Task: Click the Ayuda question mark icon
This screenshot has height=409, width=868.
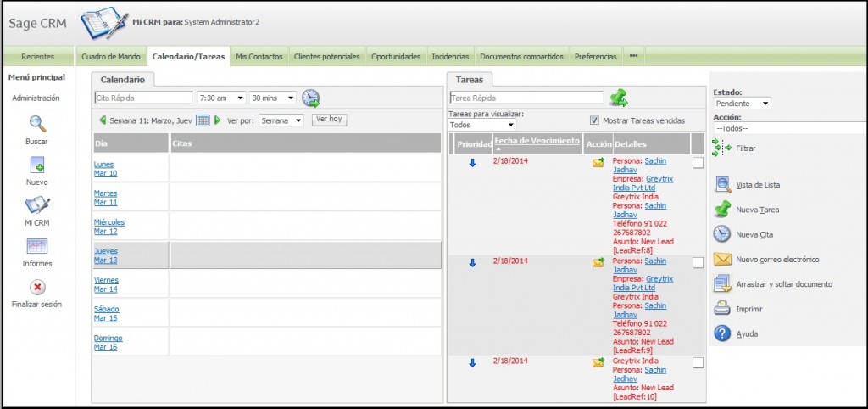Action: pos(722,333)
